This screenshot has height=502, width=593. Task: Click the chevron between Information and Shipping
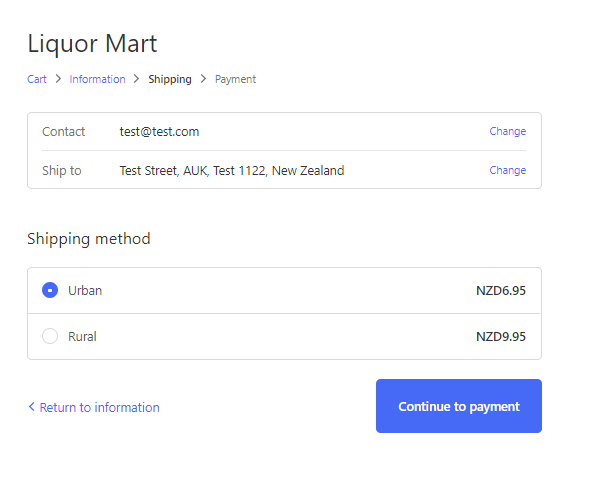point(137,79)
